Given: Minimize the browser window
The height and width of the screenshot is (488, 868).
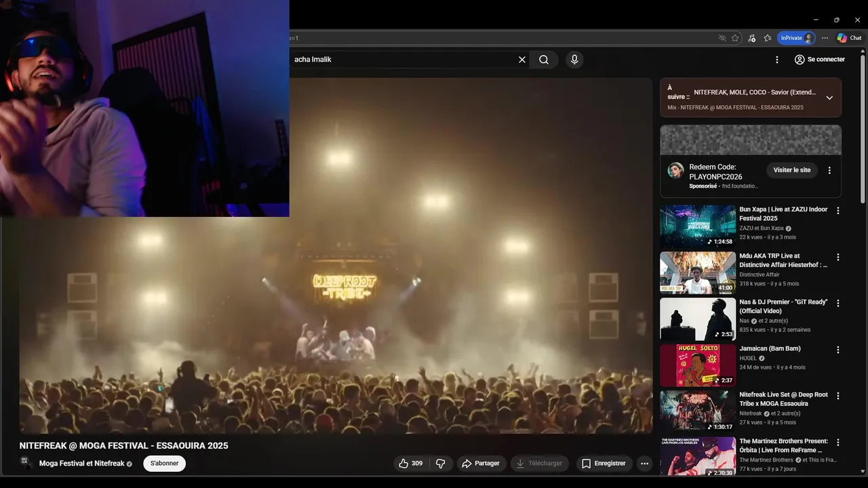Looking at the screenshot, I should tap(816, 20).
